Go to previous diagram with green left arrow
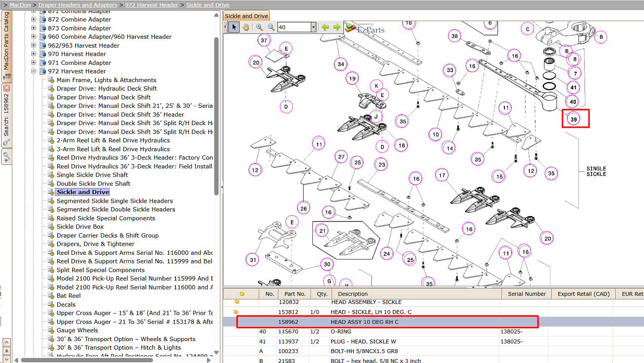The image size is (644, 363). 325,27
